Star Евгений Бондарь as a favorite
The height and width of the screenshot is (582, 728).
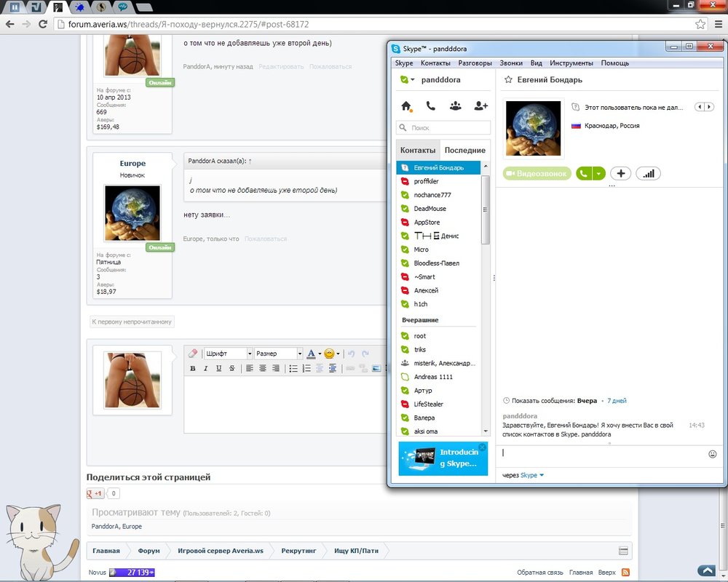click(x=508, y=80)
